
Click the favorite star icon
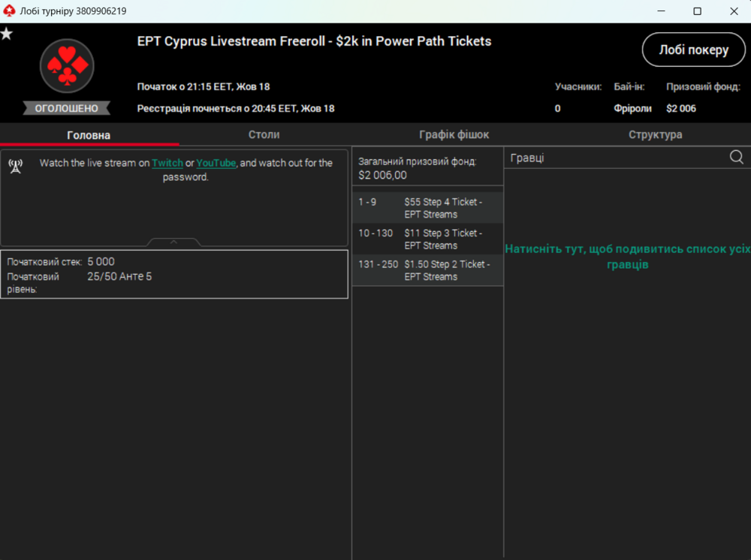(x=7, y=34)
